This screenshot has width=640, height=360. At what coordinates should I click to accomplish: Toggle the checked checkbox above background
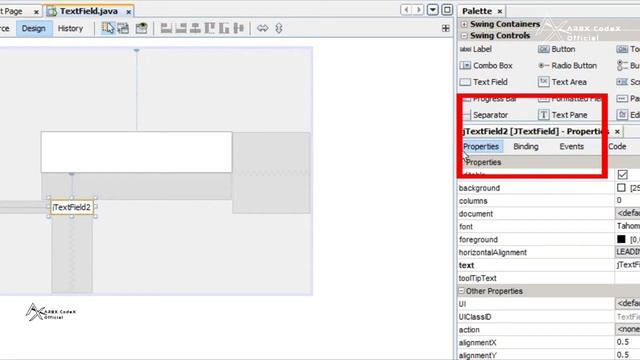click(x=622, y=175)
